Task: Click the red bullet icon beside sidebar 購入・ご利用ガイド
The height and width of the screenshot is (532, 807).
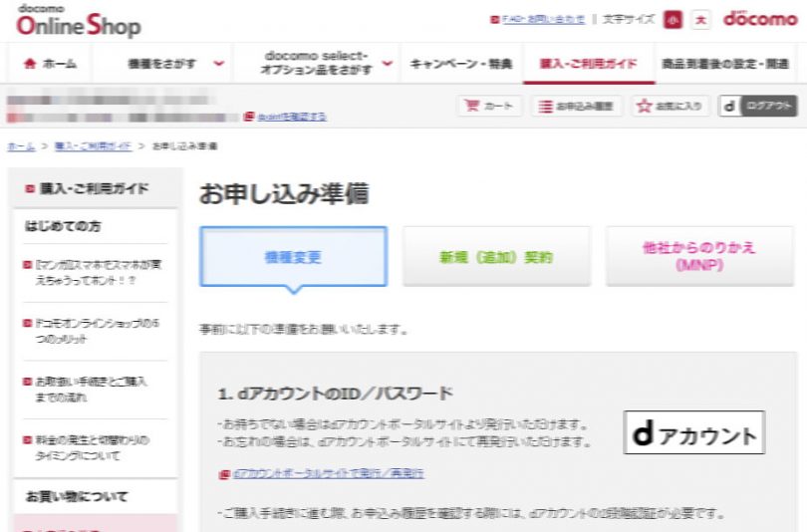Action: [x=29, y=189]
